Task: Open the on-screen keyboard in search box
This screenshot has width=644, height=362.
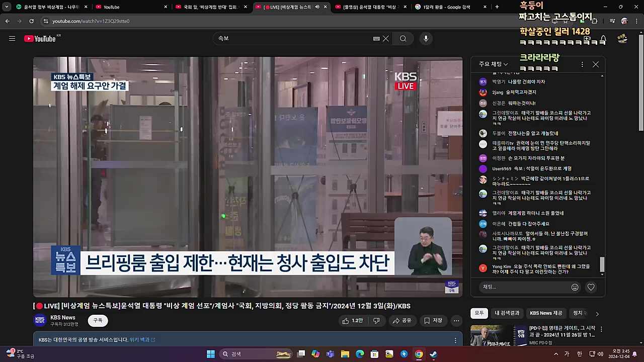Action: (376, 39)
